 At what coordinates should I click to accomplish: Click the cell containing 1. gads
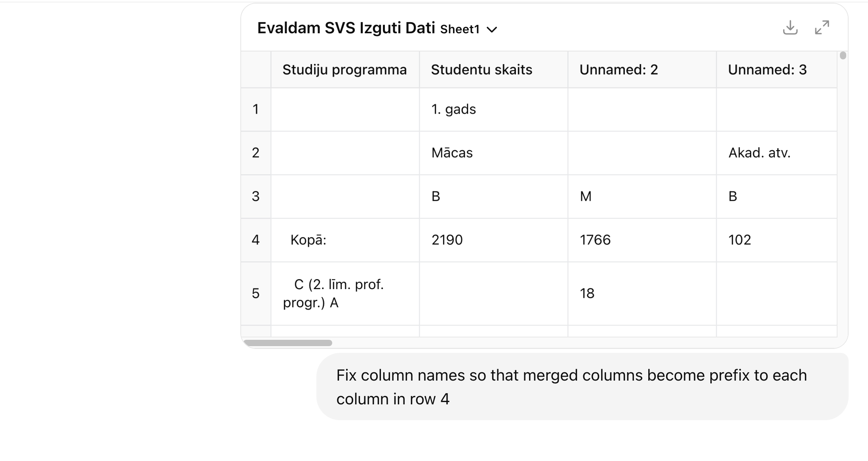click(493, 109)
